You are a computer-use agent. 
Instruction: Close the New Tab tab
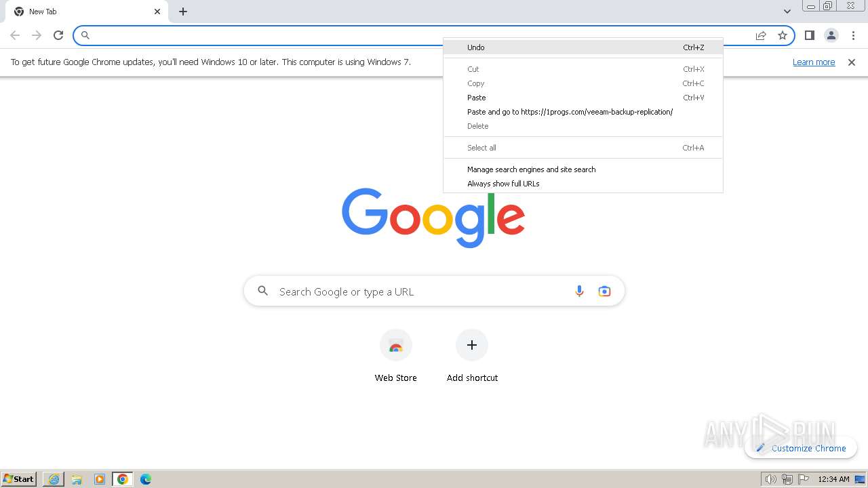[157, 12]
